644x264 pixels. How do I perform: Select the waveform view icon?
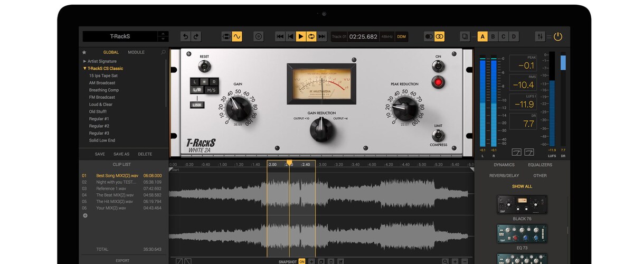(237, 36)
